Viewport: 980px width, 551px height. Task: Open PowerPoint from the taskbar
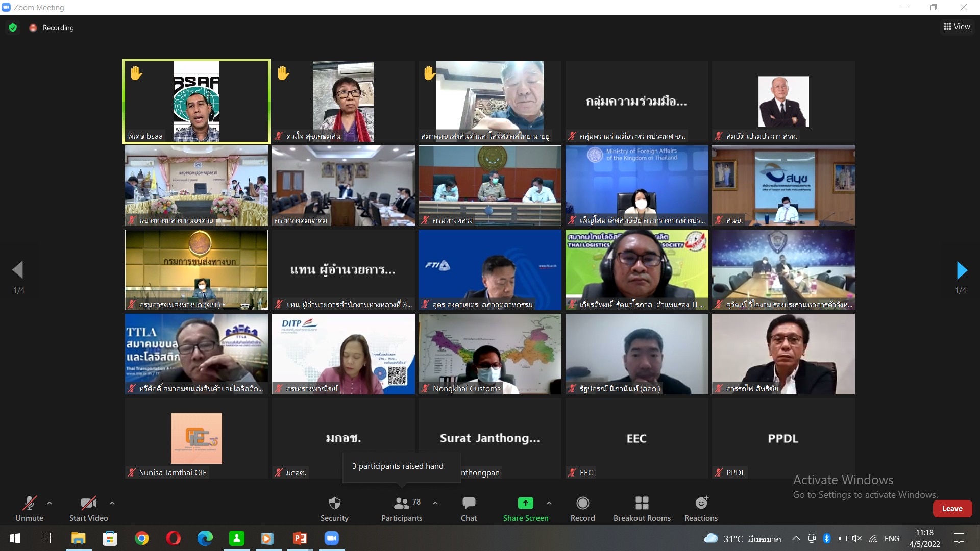coord(300,538)
